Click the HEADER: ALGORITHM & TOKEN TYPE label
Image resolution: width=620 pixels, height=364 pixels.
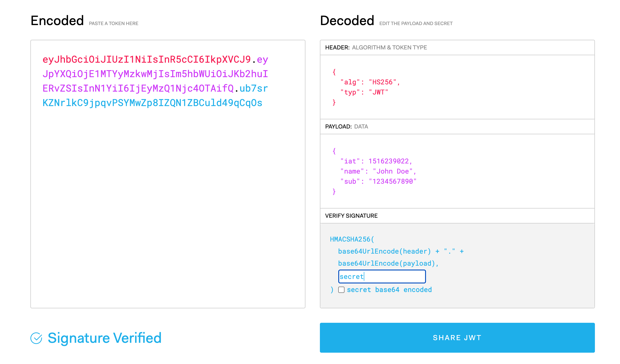[376, 47]
